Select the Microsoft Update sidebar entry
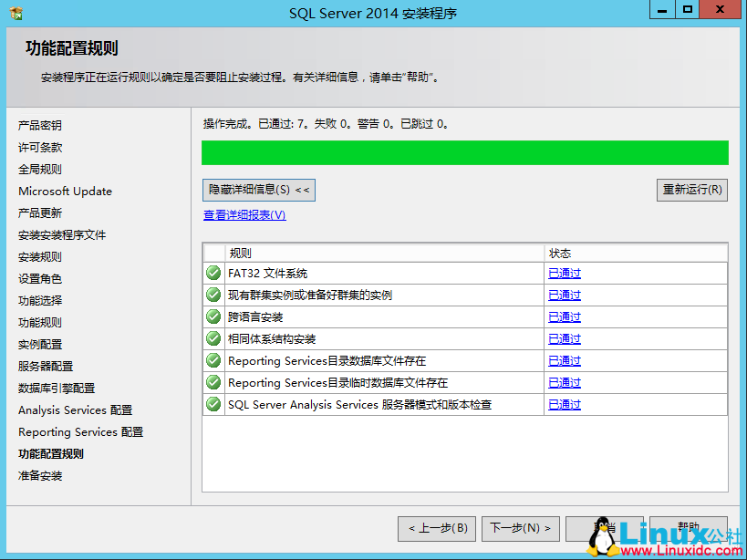 coord(64,191)
